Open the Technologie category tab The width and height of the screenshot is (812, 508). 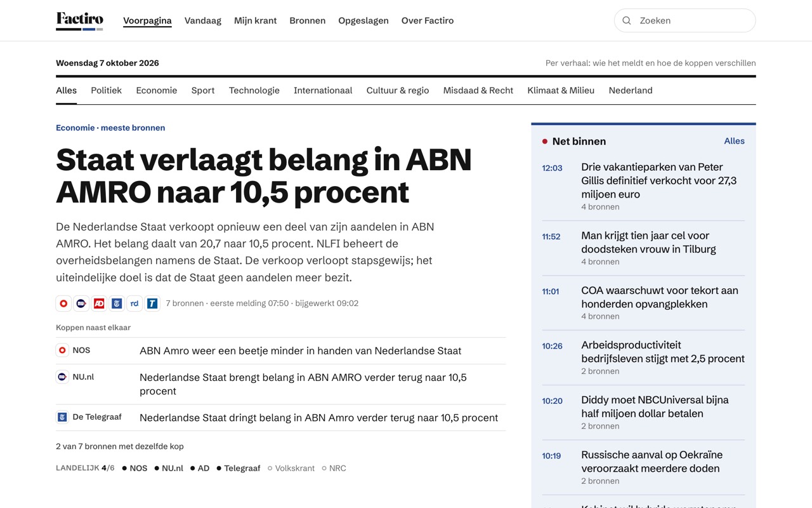pos(254,90)
